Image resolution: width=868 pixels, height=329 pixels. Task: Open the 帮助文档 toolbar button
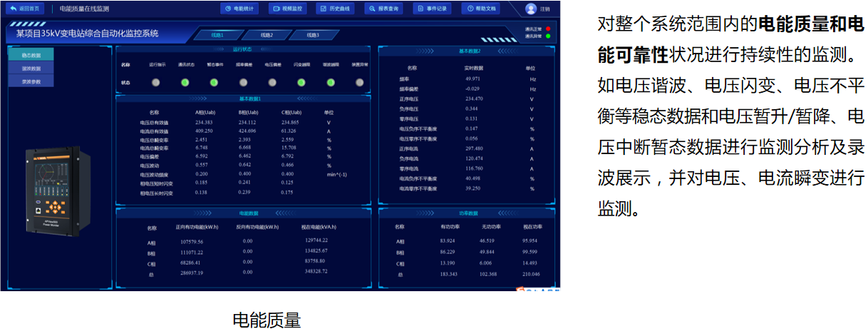tap(480, 9)
